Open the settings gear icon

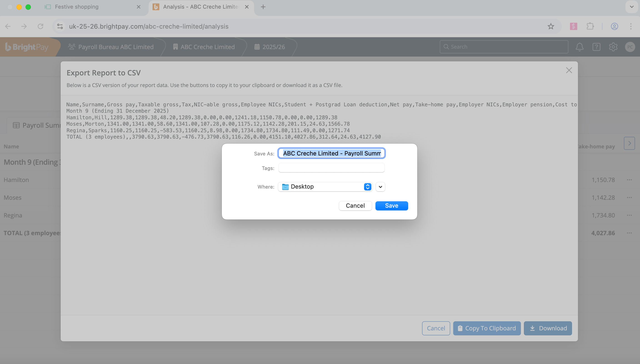pos(613,47)
